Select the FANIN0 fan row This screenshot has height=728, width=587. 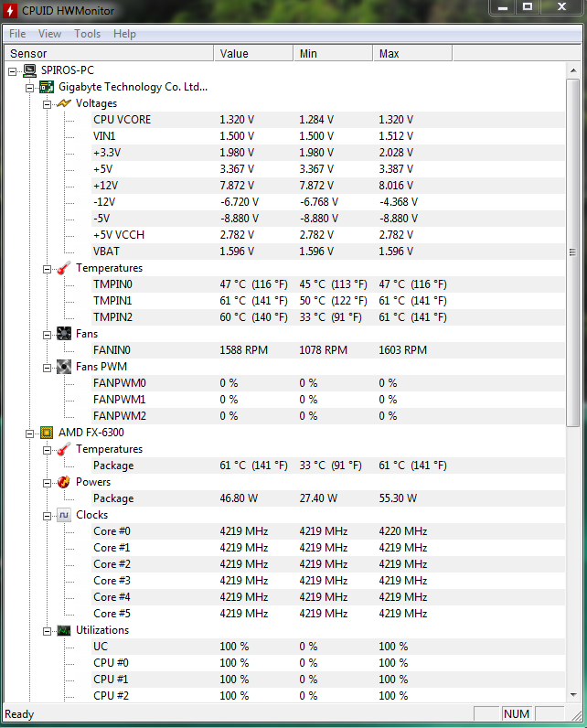pyautogui.click(x=328, y=350)
